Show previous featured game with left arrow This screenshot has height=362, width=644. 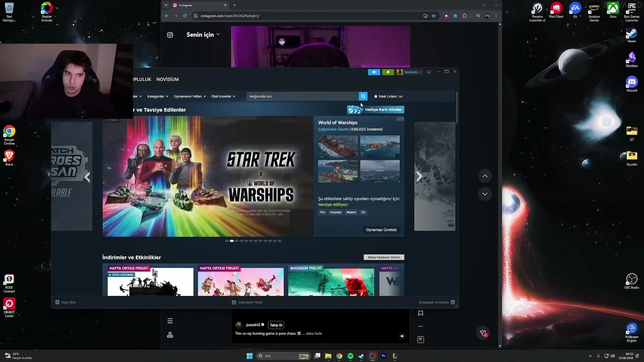click(87, 176)
